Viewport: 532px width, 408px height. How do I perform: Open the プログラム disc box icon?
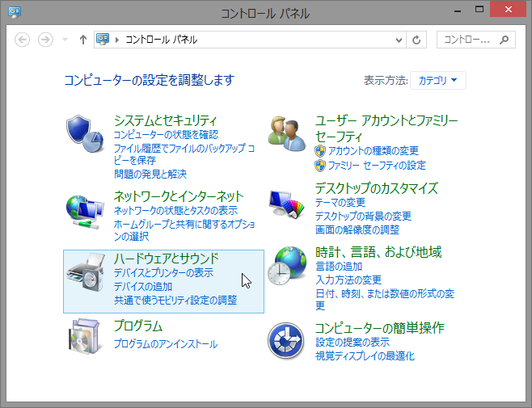point(85,336)
